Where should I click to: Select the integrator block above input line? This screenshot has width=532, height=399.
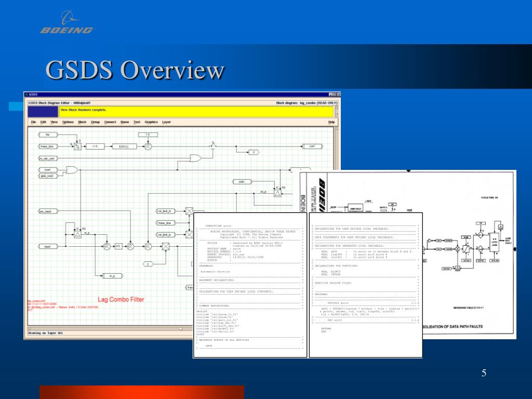(78, 234)
